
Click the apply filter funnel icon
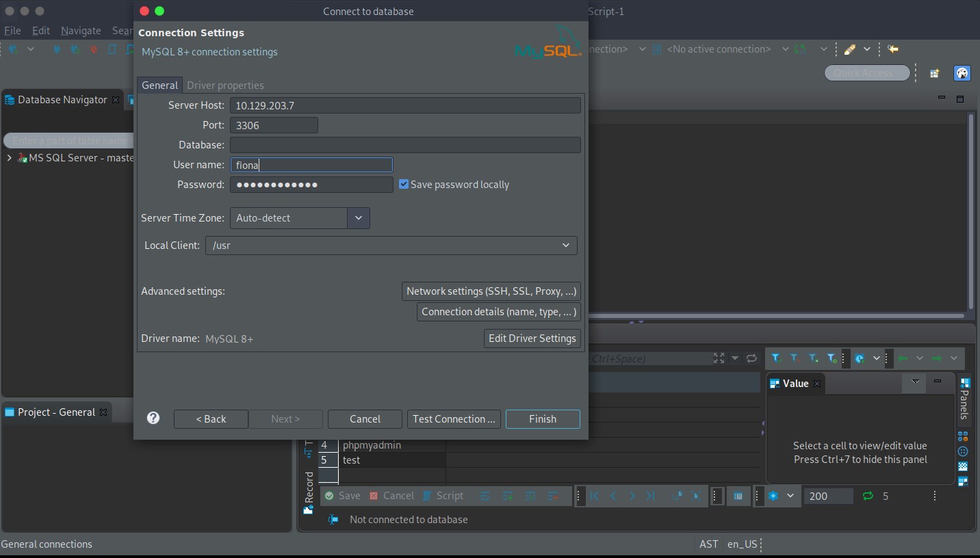tap(776, 358)
